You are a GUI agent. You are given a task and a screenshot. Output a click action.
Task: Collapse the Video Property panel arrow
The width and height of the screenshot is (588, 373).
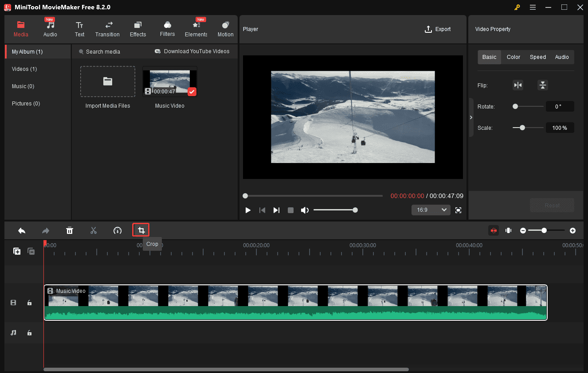pyautogui.click(x=471, y=117)
